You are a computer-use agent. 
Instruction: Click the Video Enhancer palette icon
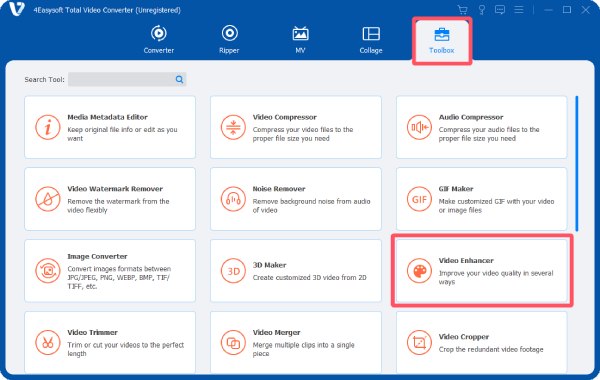pyautogui.click(x=419, y=271)
